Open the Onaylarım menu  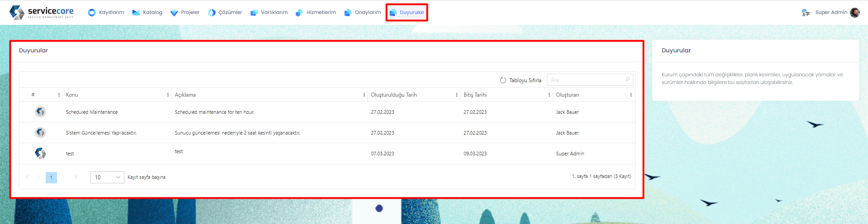pos(362,13)
